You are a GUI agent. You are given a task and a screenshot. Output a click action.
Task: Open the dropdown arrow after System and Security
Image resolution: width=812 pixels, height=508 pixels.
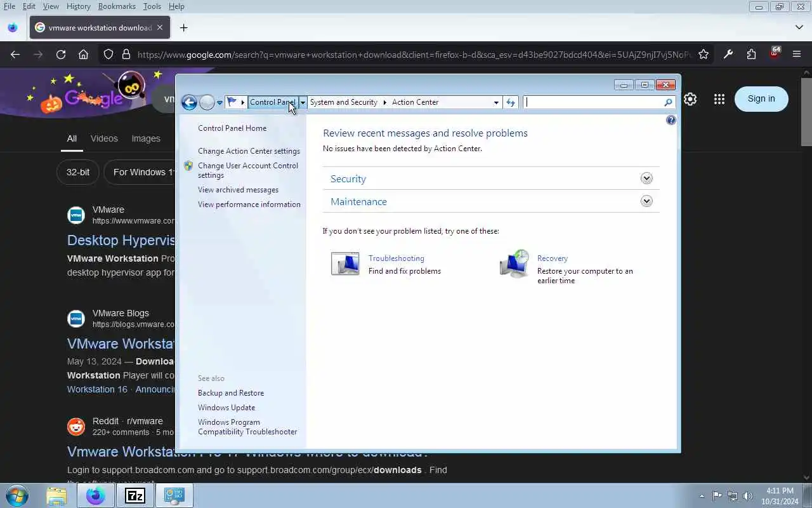point(384,102)
